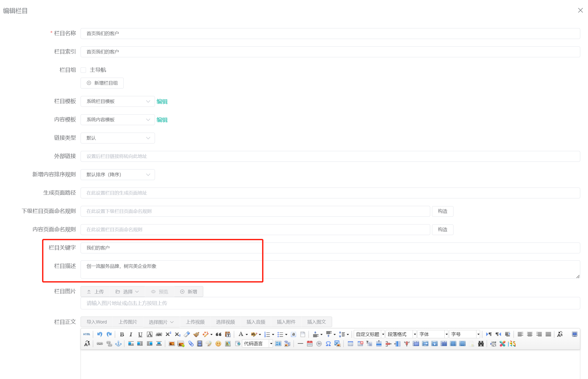
Task: Click 编辑 link beside 内容模板
Action: pyautogui.click(x=162, y=120)
